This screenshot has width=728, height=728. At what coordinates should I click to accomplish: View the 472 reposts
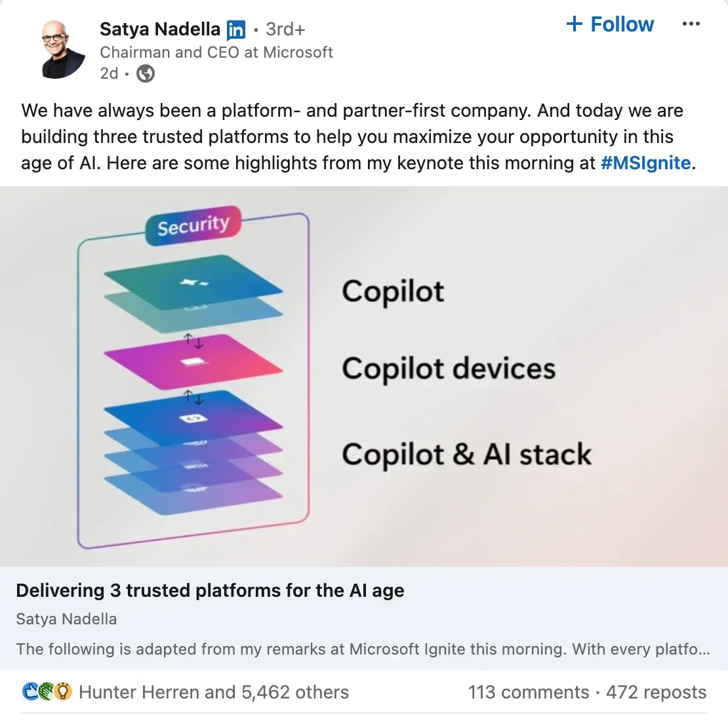[x=656, y=692]
